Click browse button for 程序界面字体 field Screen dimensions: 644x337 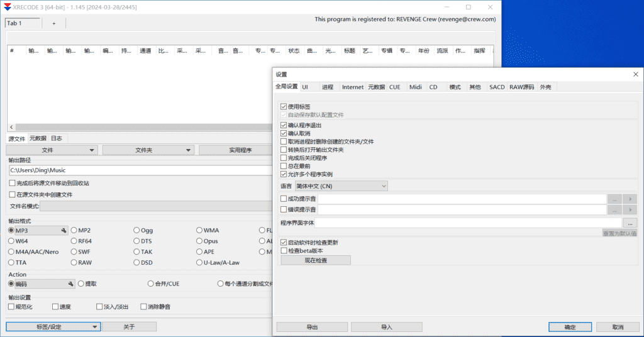click(630, 223)
